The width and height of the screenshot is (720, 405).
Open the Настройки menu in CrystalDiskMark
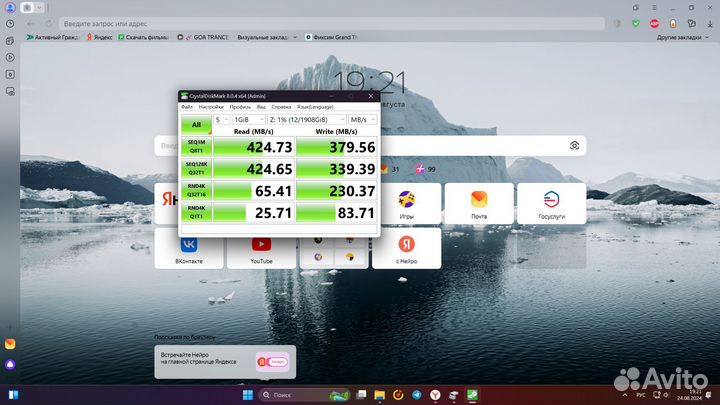tap(211, 107)
